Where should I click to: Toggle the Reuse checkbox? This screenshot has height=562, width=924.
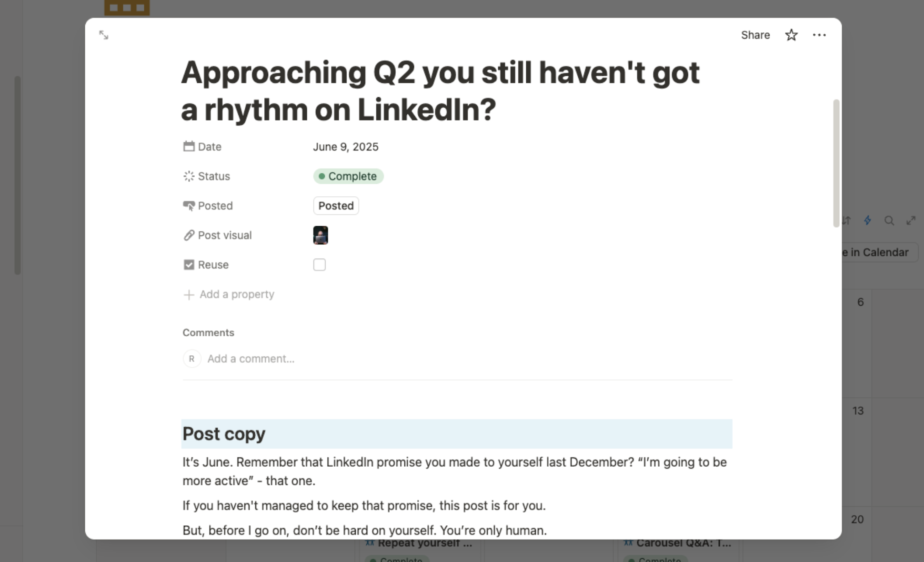tap(319, 265)
